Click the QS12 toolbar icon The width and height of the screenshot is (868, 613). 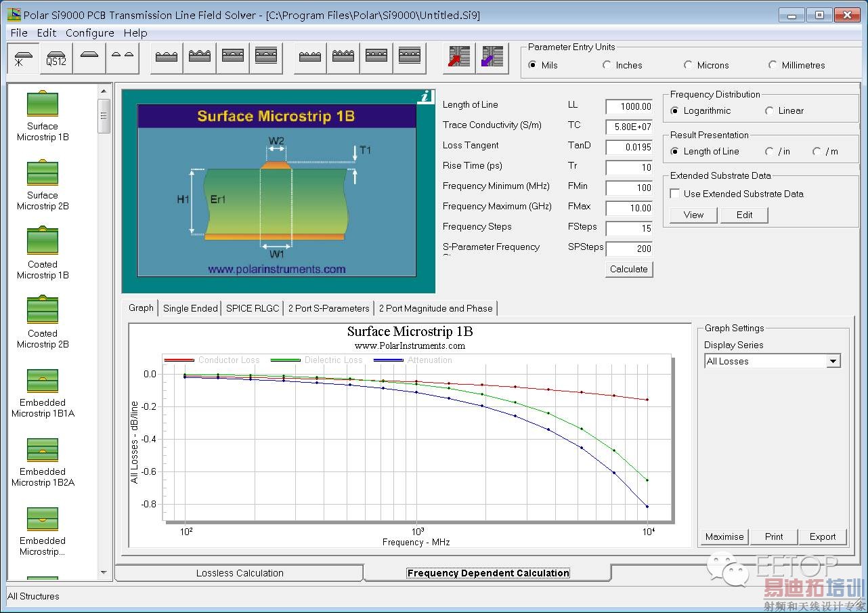56,59
